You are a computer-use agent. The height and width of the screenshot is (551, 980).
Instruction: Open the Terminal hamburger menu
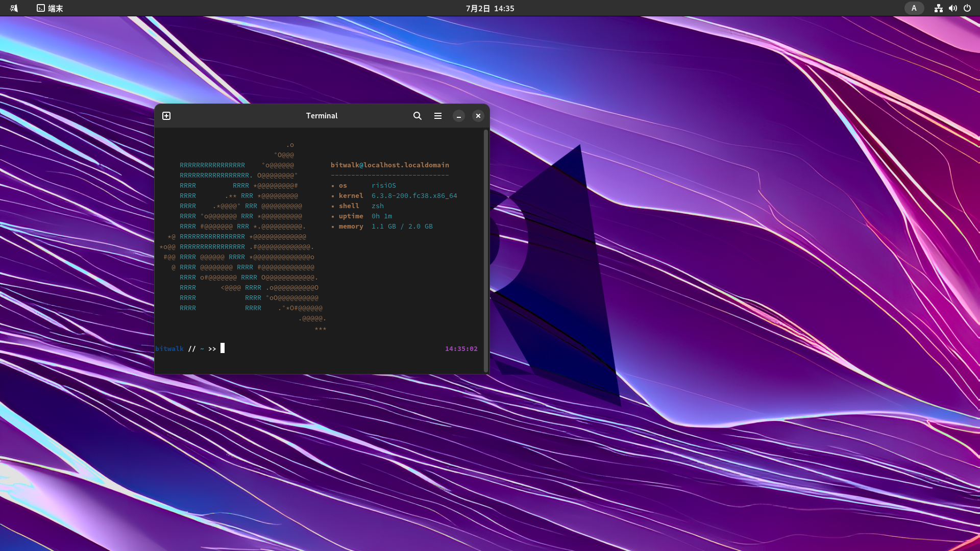click(438, 116)
